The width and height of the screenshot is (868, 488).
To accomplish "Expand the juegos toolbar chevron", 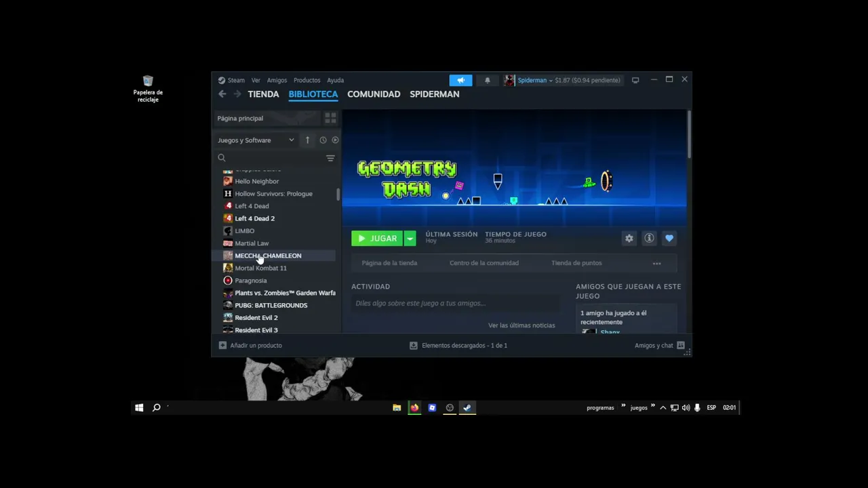I will point(653,406).
